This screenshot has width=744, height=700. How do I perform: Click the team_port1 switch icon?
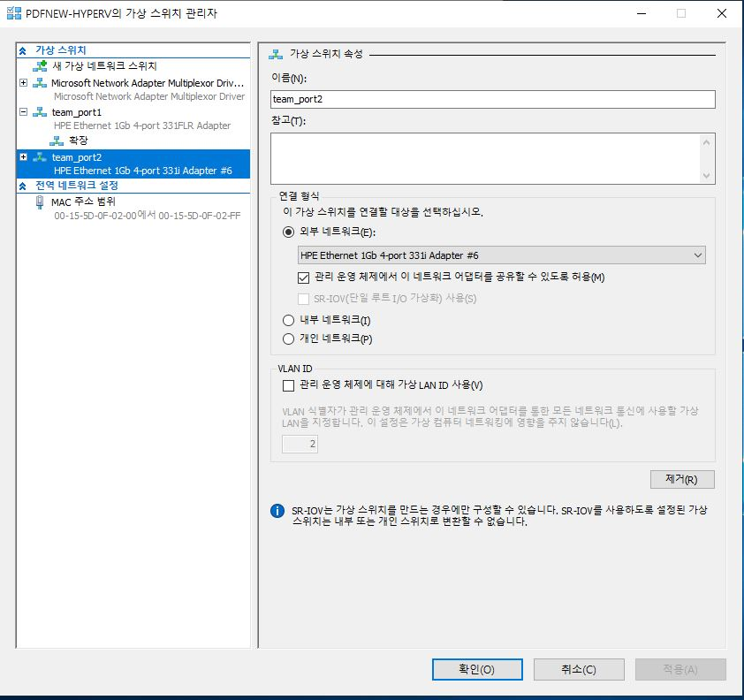click(40, 112)
